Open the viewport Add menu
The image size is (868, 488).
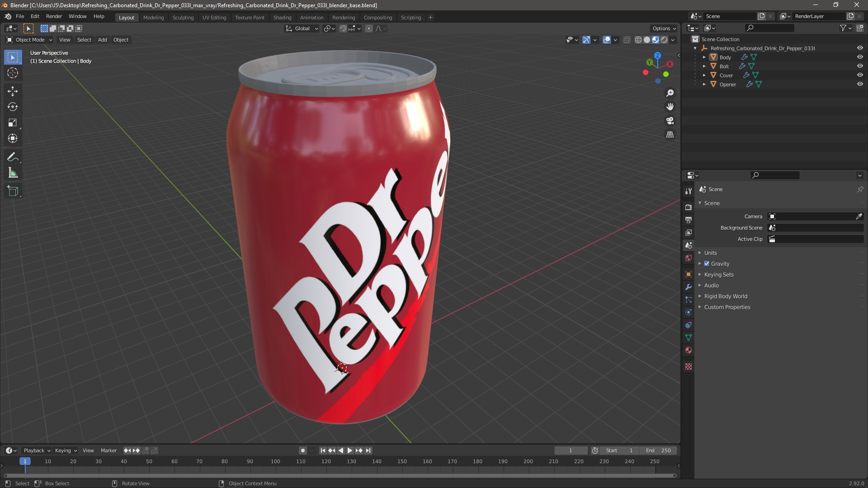(x=103, y=40)
